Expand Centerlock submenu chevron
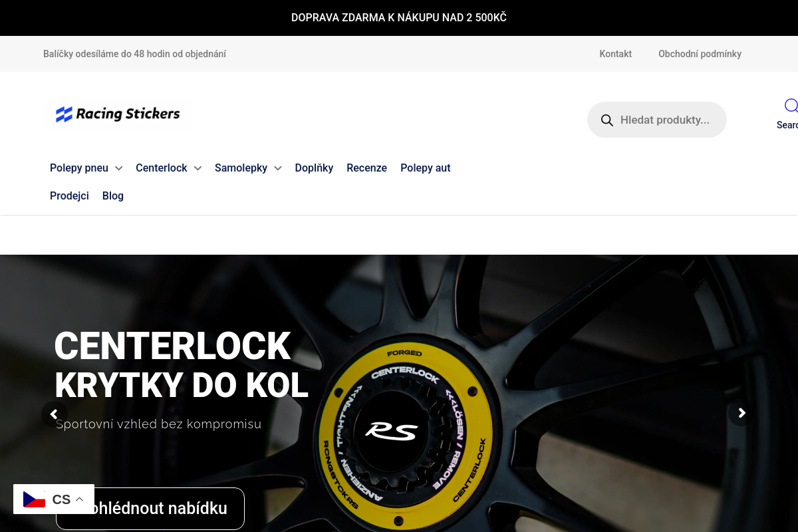 (x=198, y=168)
